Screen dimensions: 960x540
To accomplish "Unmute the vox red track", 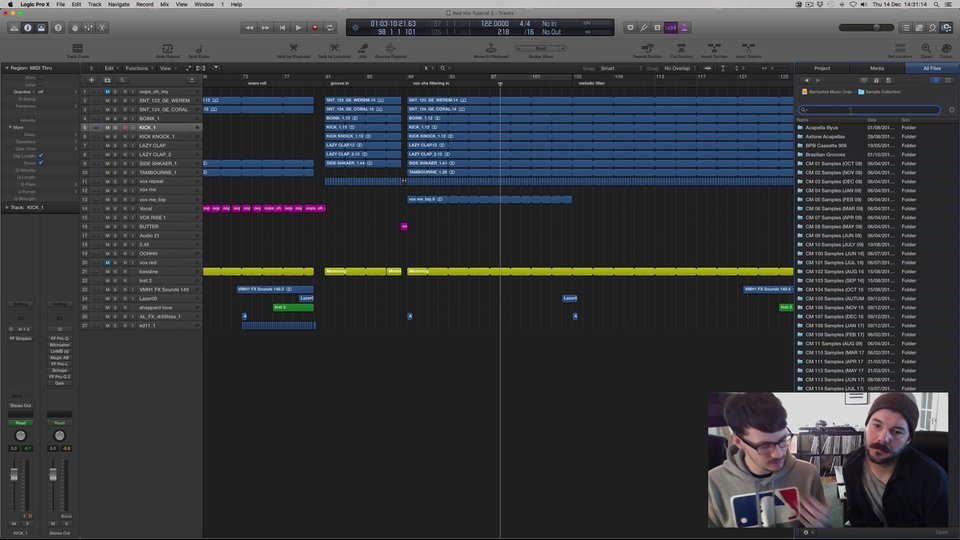I will pyautogui.click(x=107, y=262).
